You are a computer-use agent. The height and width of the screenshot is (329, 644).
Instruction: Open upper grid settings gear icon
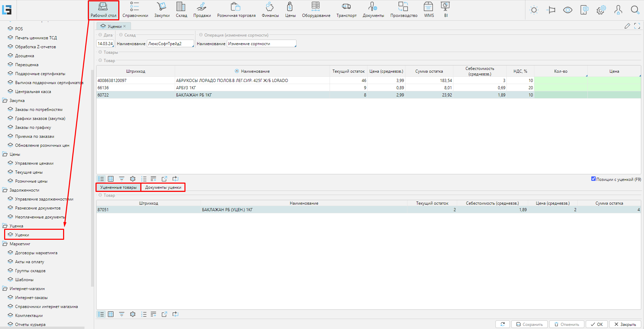133,179
